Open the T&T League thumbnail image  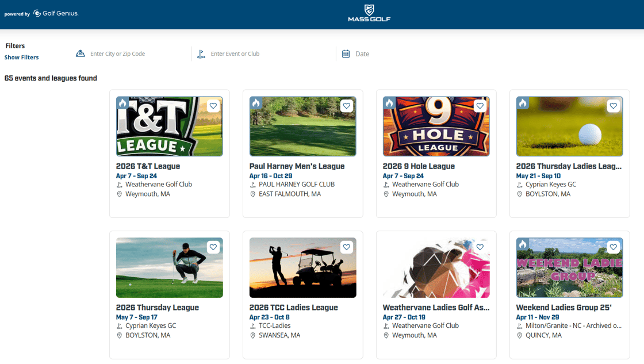169,127
